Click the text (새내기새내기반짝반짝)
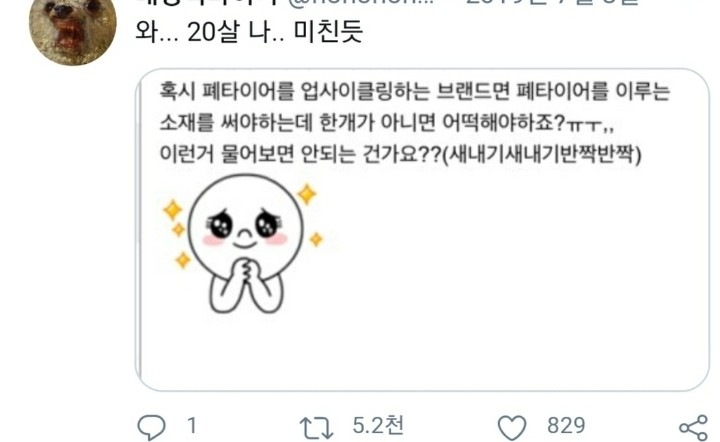Image resolution: width=720 pixels, height=442 pixels. tap(541, 154)
